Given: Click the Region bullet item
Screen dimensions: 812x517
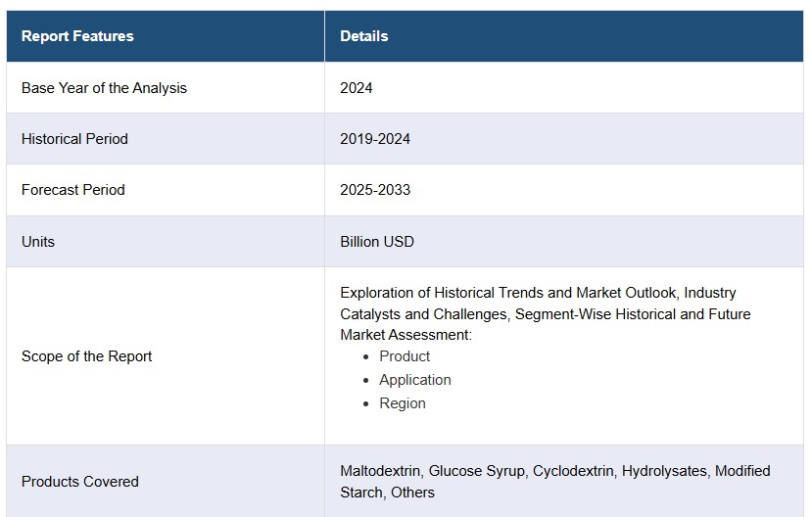Looking at the screenshot, I should click(x=403, y=403).
